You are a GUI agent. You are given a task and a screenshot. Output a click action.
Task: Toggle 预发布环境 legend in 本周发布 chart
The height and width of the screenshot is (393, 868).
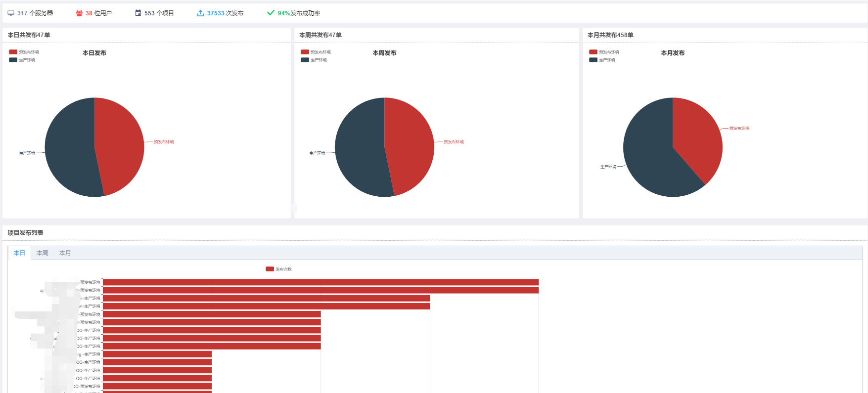tap(316, 52)
